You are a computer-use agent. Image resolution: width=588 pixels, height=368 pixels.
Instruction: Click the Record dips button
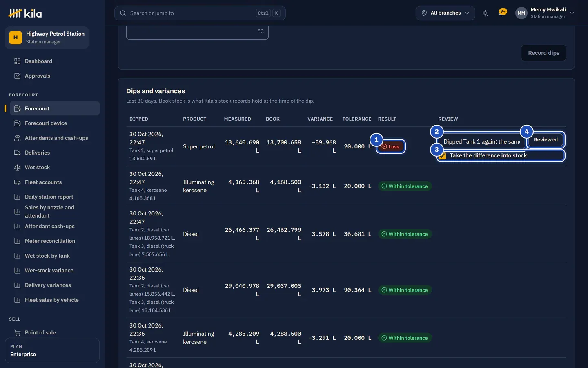pyautogui.click(x=543, y=53)
